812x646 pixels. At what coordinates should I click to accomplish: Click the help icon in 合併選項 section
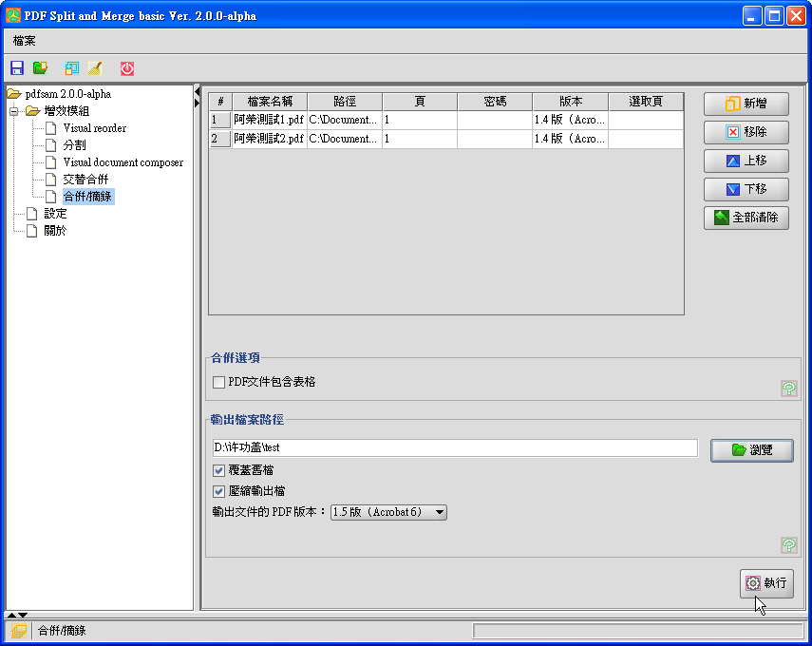click(x=788, y=388)
